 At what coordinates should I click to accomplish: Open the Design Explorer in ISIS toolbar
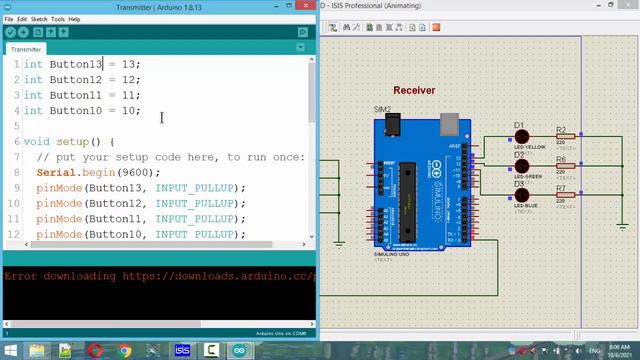[369, 27]
